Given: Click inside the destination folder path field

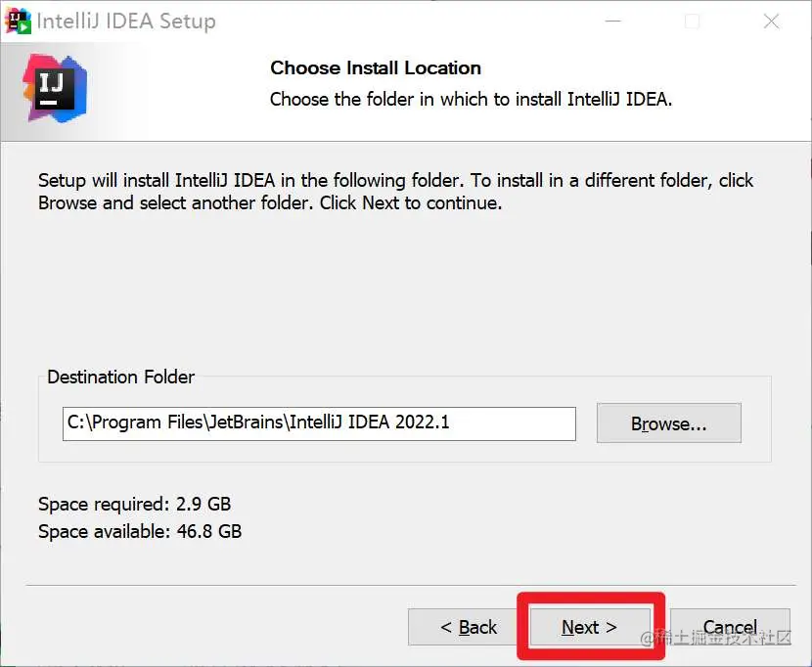Looking at the screenshot, I should click(x=318, y=423).
